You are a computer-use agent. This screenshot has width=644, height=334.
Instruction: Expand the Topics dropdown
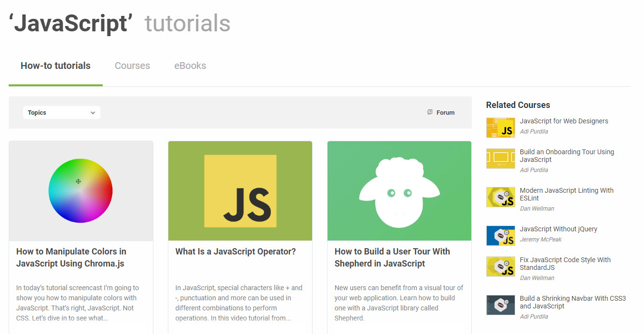61,113
